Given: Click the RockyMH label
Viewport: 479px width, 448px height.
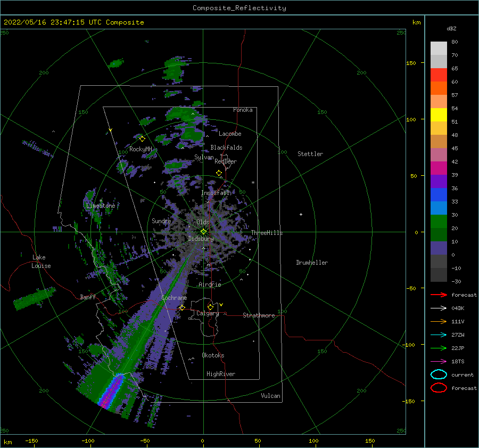Looking at the screenshot, I should point(141,149).
